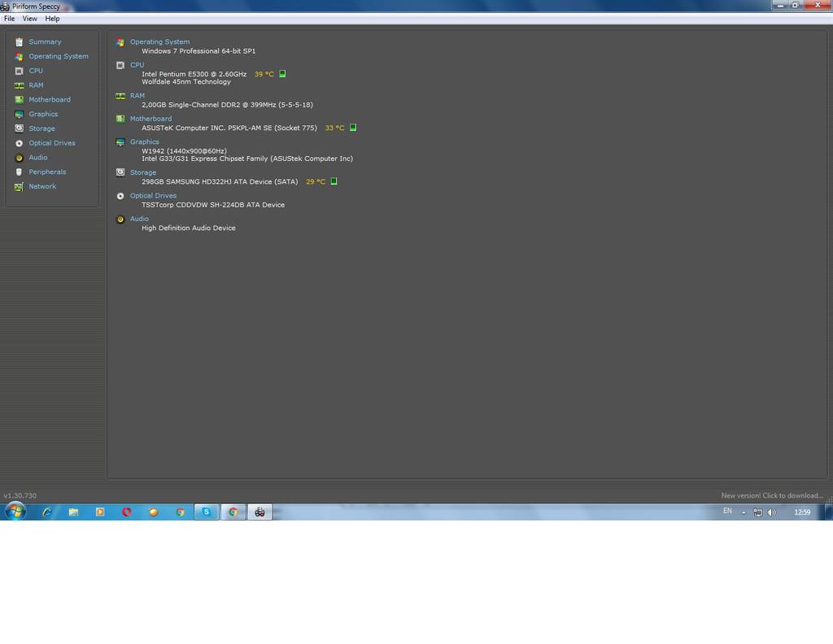Show the Storage sidebar section
The image size is (833, 644).
(41, 128)
